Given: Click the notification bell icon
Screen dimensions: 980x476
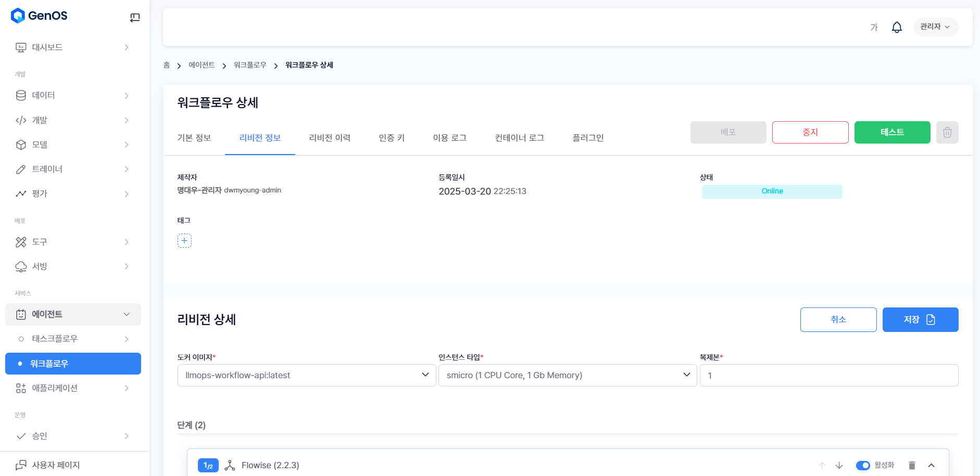Looking at the screenshot, I should [897, 27].
